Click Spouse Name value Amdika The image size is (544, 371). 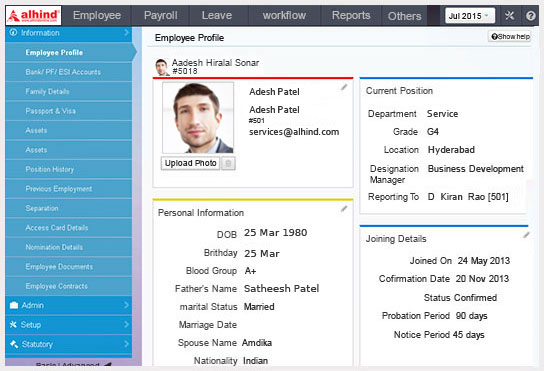(257, 343)
